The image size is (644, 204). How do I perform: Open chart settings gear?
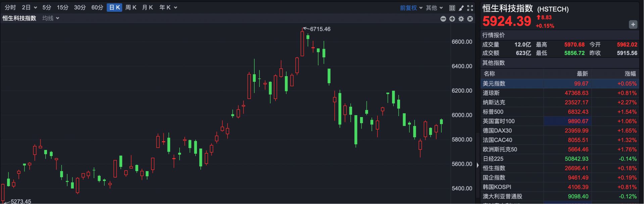click(x=461, y=19)
